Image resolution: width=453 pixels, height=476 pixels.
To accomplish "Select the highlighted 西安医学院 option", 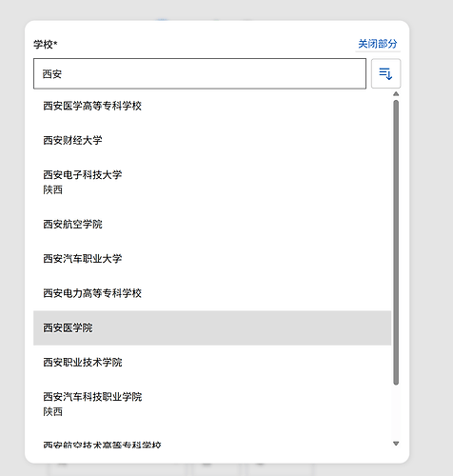I will pos(212,327).
